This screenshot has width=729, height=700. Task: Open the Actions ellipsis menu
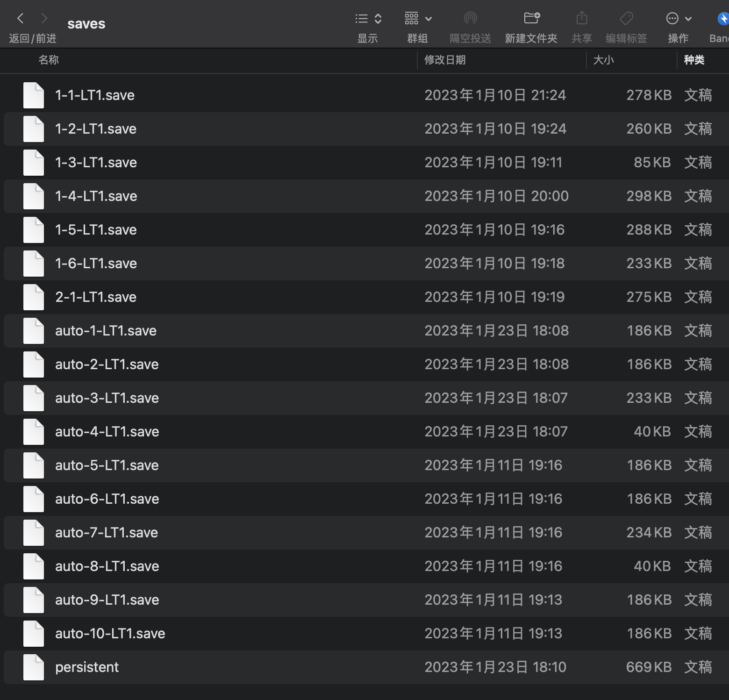678,19
